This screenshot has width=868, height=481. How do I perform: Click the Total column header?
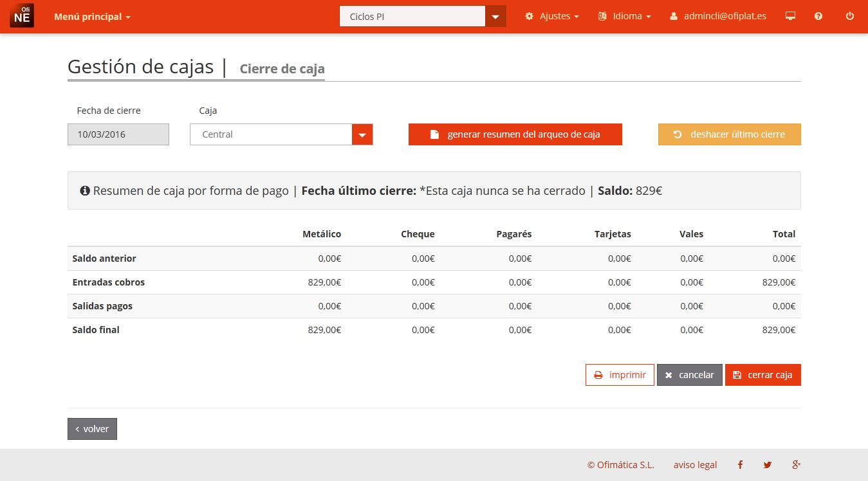pos(784,234)
